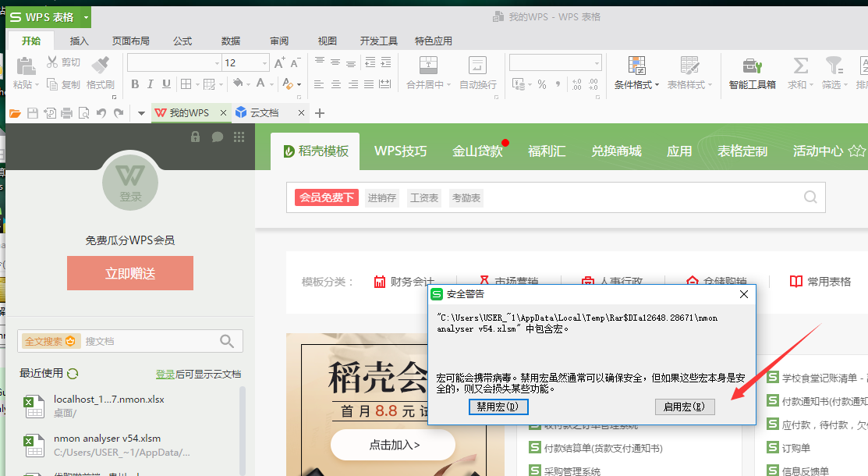Click the Format Painter (格式刷) icon
Image resolution: width=868 pixels, height=476 pixels.
[x=100, y=65]
